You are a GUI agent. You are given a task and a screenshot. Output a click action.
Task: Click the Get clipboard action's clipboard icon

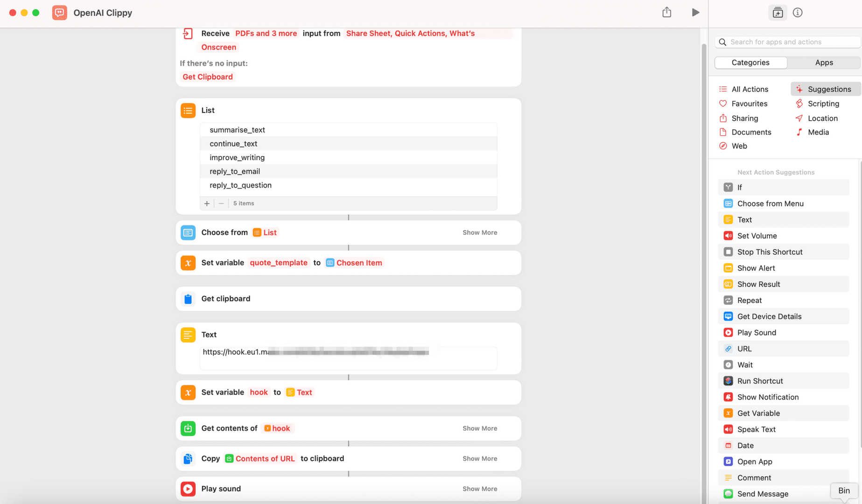pos(188,299)
